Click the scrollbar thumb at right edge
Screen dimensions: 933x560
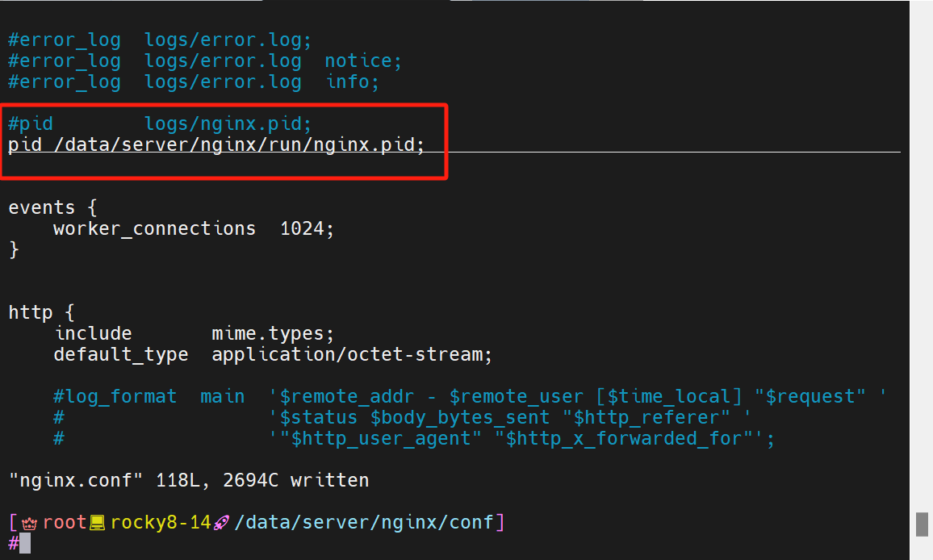(x=922, y=524)
